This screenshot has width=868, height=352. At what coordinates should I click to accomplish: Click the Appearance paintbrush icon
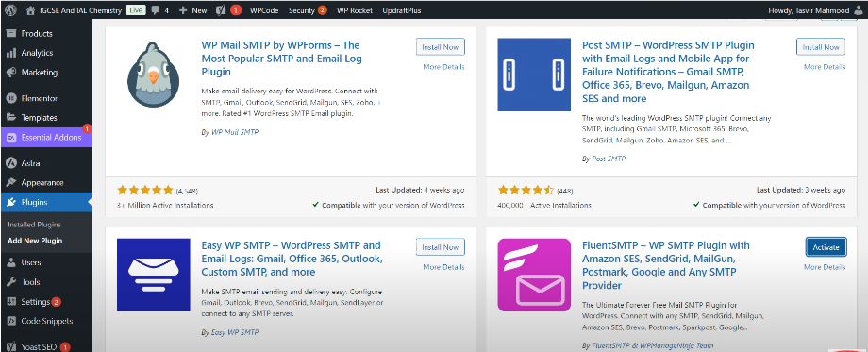pos(10,183)
